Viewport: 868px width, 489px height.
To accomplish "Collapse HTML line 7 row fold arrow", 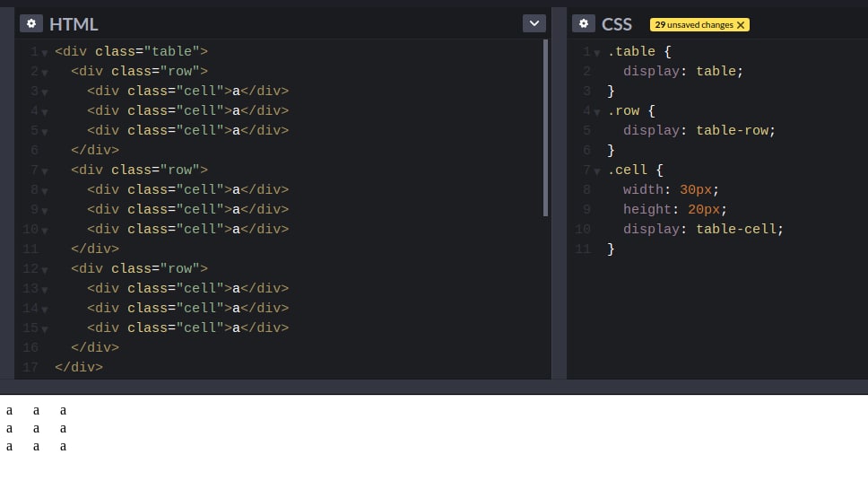I will tap(44, 171).
